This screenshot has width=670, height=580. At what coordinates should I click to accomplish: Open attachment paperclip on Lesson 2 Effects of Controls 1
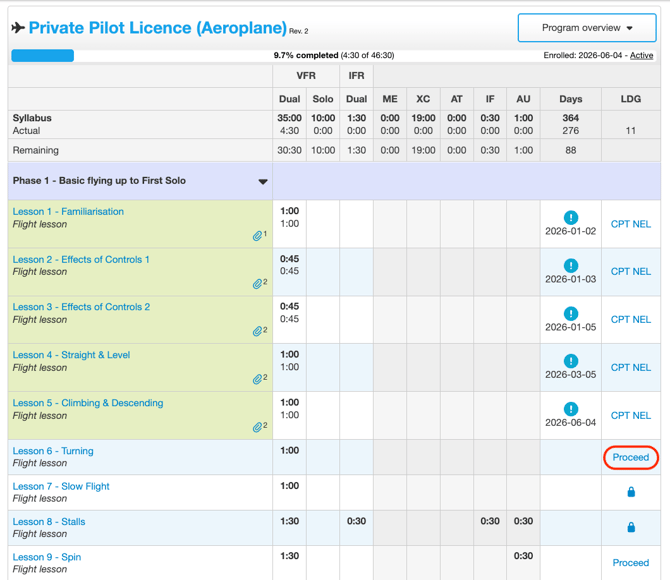pyautogui.click(x=257, y=284)
